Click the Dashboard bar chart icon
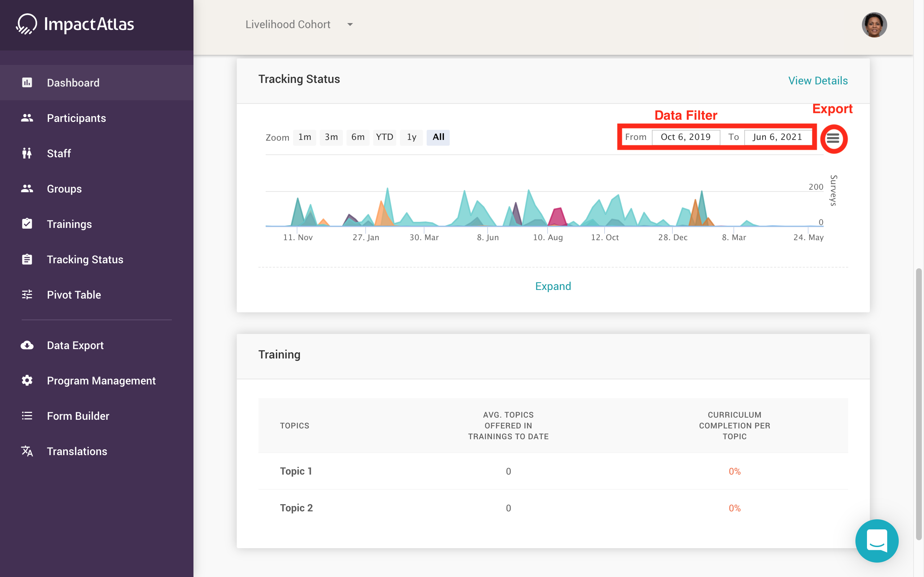 click(x=27, y=83)
